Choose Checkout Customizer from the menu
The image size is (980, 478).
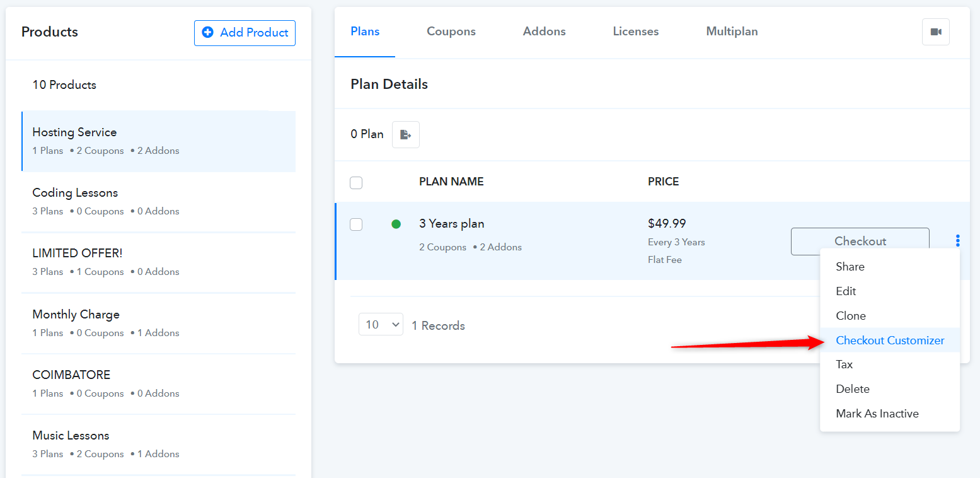click(890, 340)
